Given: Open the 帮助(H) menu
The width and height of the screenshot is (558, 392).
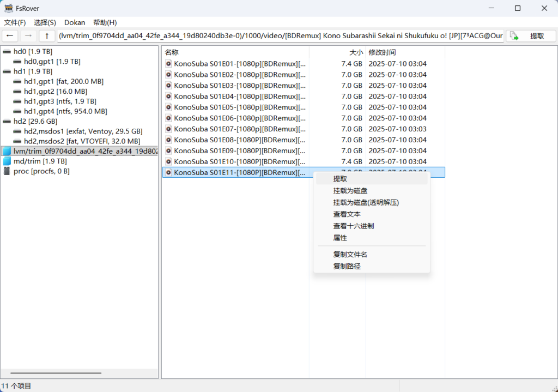Looking at the screenshot, I should tap(105, 22).
